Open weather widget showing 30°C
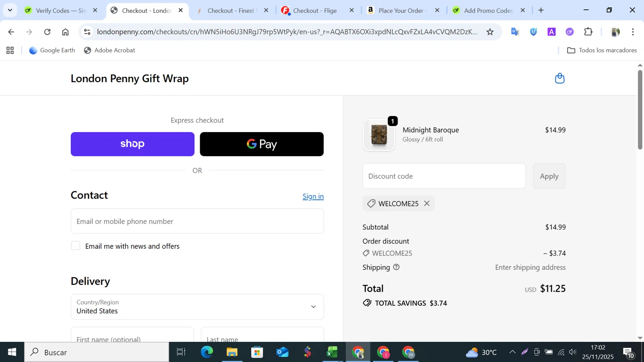 481,352
